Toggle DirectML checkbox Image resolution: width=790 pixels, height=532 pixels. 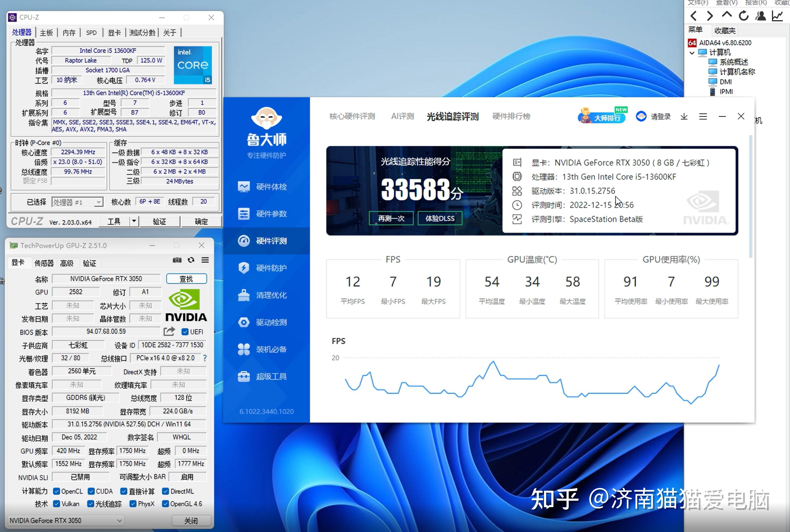(x=165, y=491)
